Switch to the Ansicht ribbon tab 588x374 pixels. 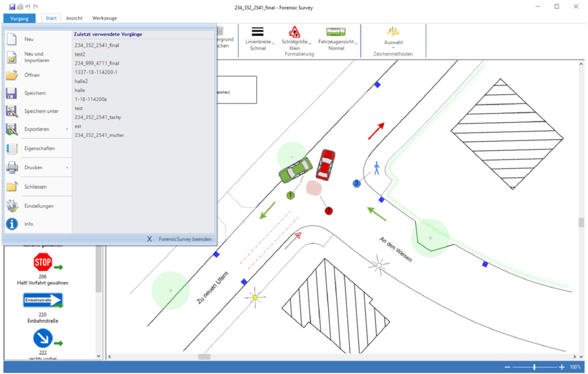(x=74, y=18)
